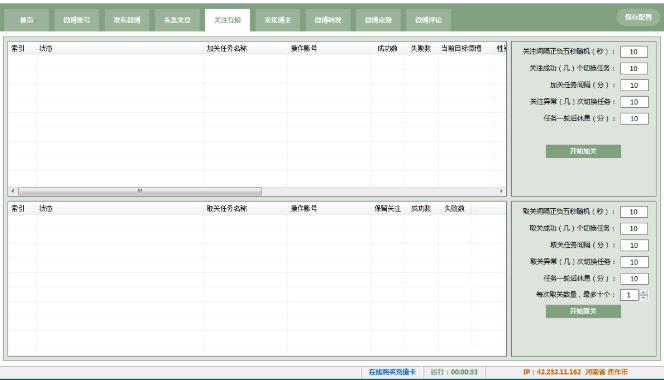Switch to the 发布微博 tab

pos(127,20)
